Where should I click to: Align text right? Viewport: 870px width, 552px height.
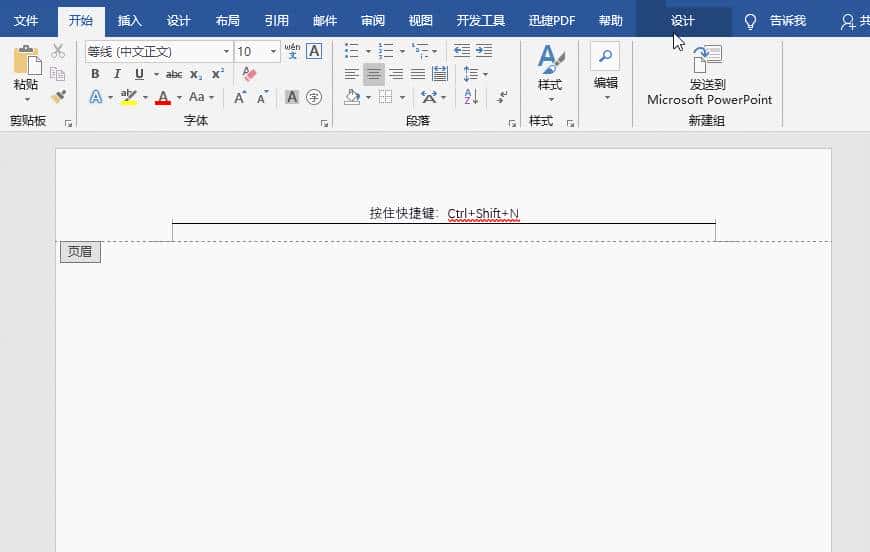click(x=396, y=74)
